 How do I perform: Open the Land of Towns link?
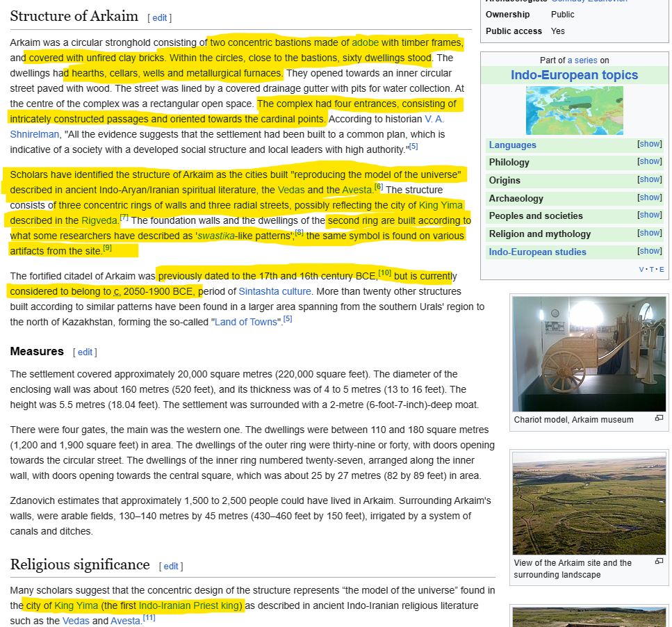[246, 323]
